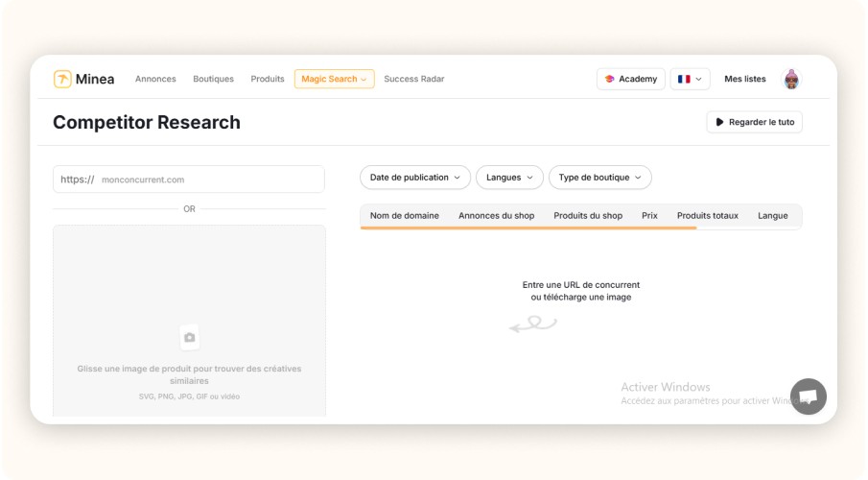Click the Academy graduation cap icon
The image size is (868, 480).
coord(609,79)
